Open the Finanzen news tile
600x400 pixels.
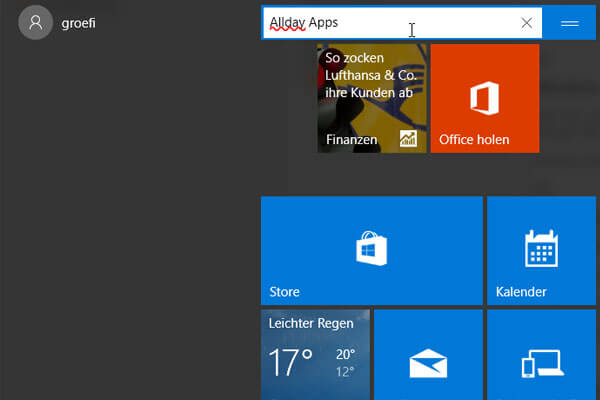point(372,98)
